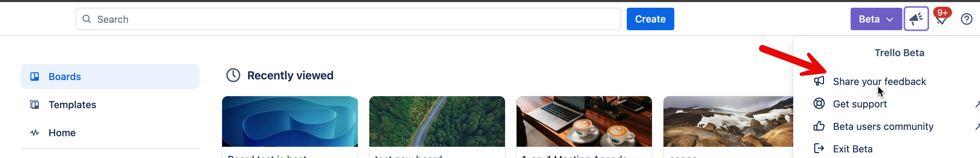
Task: Click the Home pulse icon in sidebar
Action: [35, 133]
